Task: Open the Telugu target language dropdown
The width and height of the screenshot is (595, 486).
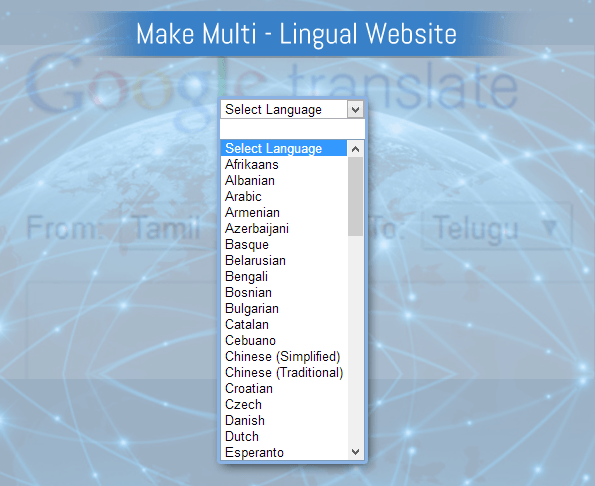Action: (496, 228)
